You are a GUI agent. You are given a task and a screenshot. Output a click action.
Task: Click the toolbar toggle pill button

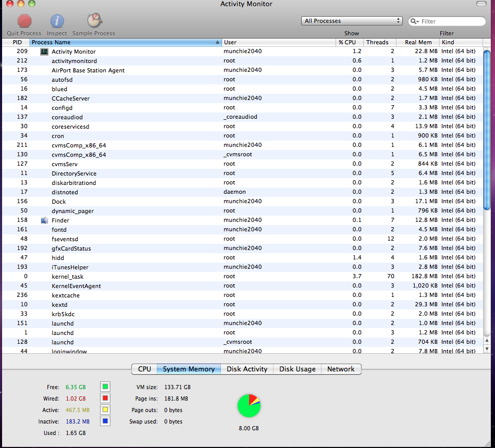481,4
